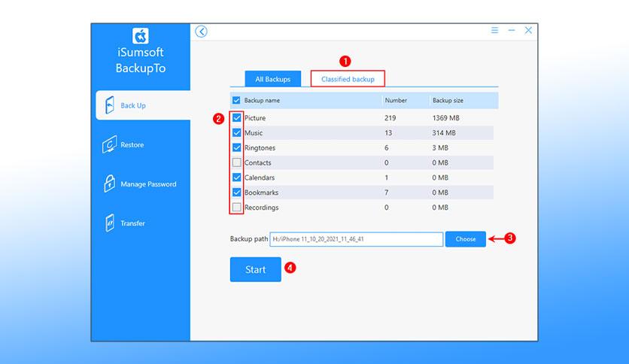Image resolution: width=629 pixels, height=364 pixels.
Task: Enable the Contacts checkbox
Action: pos(237,162)
